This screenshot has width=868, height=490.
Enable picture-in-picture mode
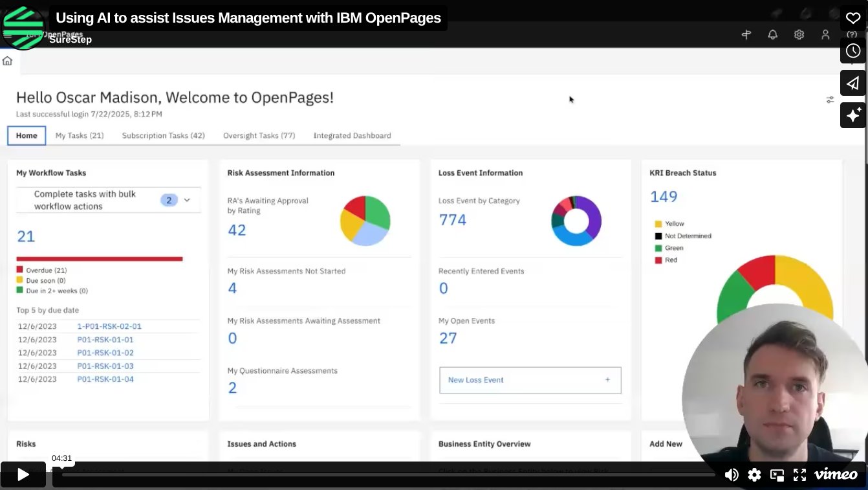pos(777,475)
